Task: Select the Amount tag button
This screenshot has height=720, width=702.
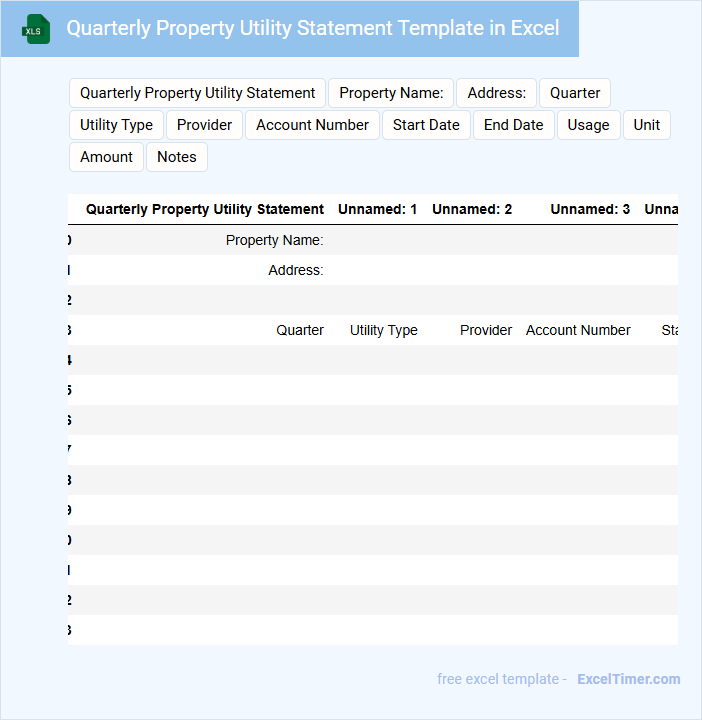Action: tap(106, 157)
